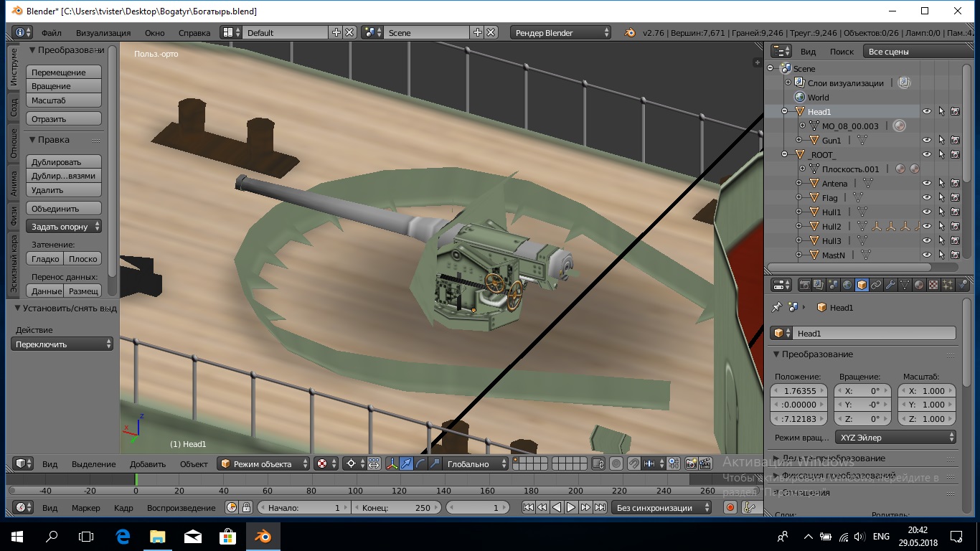
Task: Open the Constraints chain-link properties tab
Action: [876, 285]
